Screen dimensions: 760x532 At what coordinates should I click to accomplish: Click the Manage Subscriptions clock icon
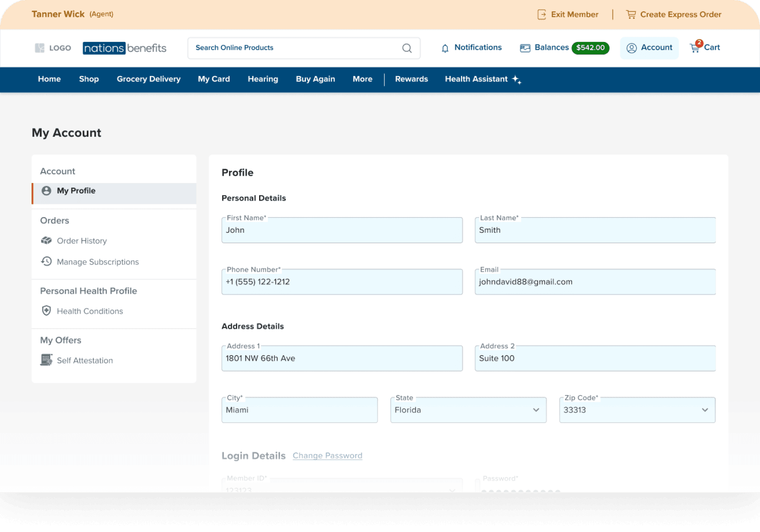tap(46, 261)
